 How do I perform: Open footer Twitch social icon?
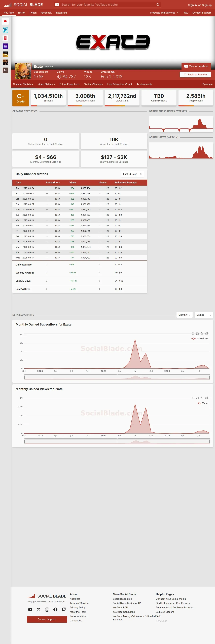[x=64, y=610]
